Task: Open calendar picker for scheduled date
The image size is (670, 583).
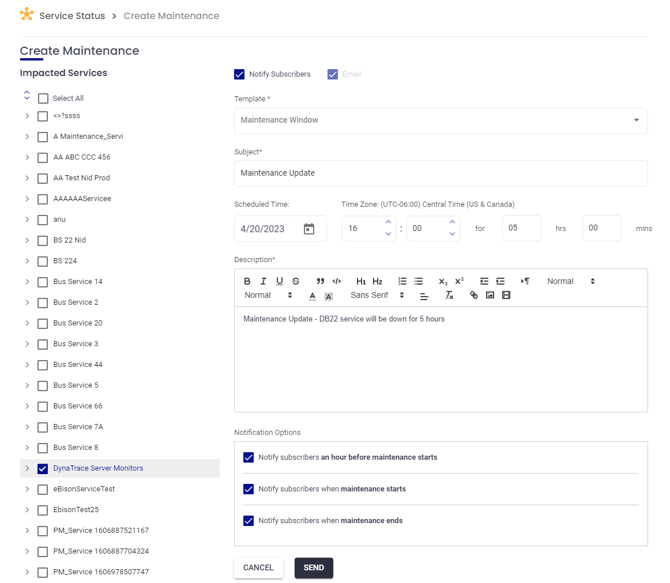Action: [x=309, y=229]
